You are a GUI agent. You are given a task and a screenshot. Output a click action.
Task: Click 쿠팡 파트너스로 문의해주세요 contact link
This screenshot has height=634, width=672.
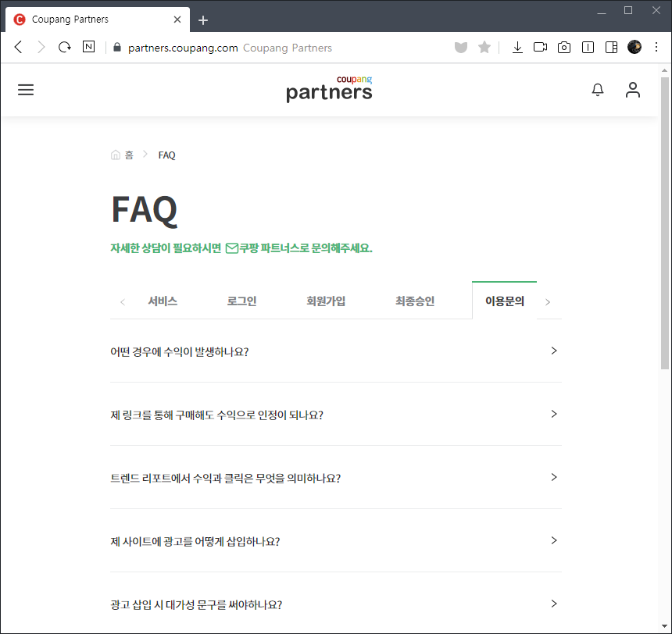point(306,248)
